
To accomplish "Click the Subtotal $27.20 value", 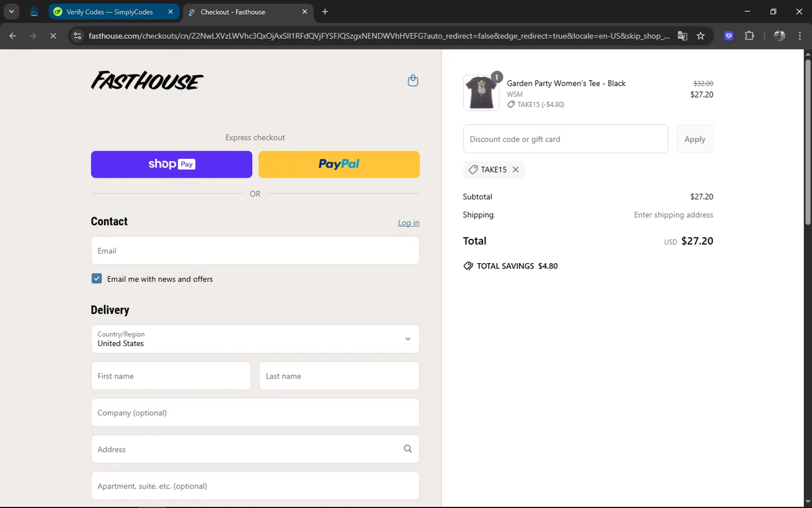I will click(702, 197).
